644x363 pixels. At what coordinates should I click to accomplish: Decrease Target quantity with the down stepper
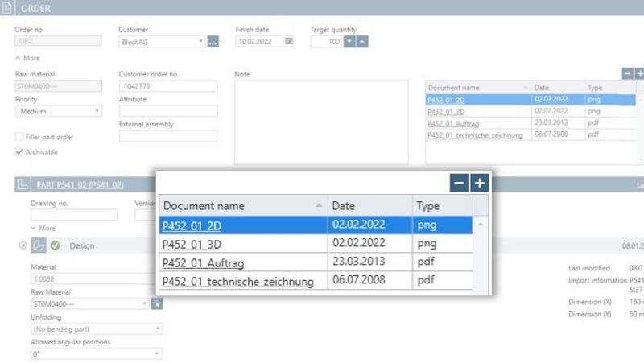pyautogui.click(x=349, y=42)
